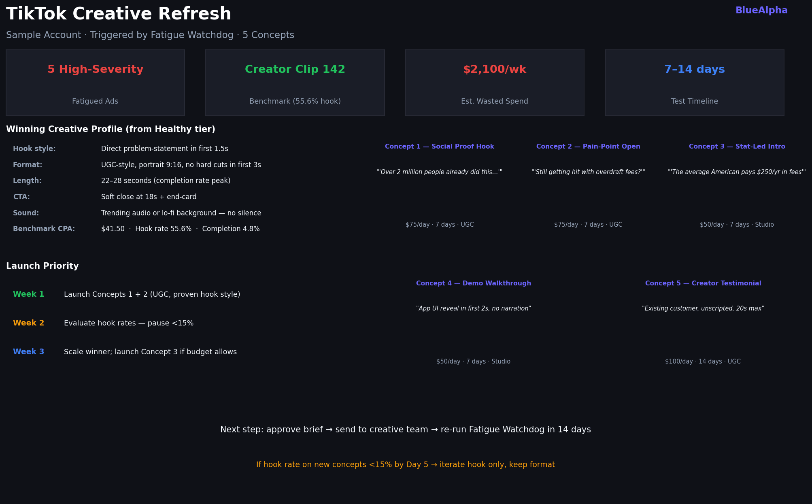Screen dimensions: 812x504
Task: Select the "$2,100/wk" wasted spend value
Action: [x=495, y=70]
